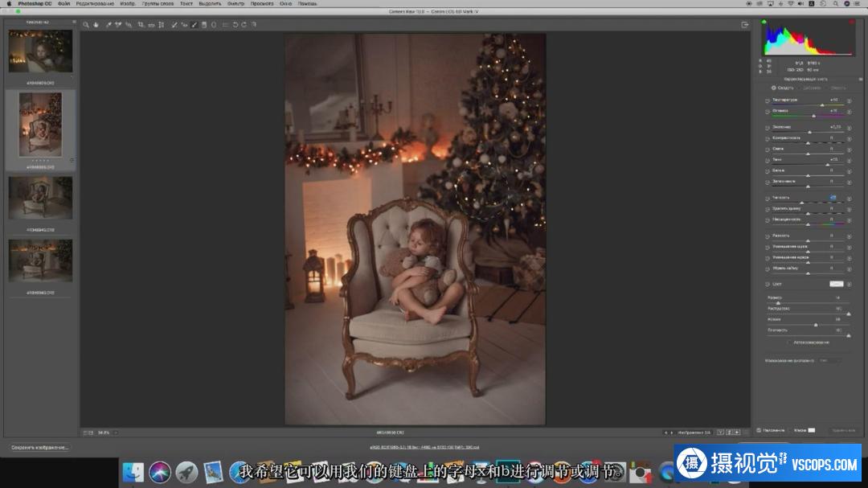The image size is (868, 488).
Task: Select the Adjustment Brush tool
Action: [x=194, y=25]
